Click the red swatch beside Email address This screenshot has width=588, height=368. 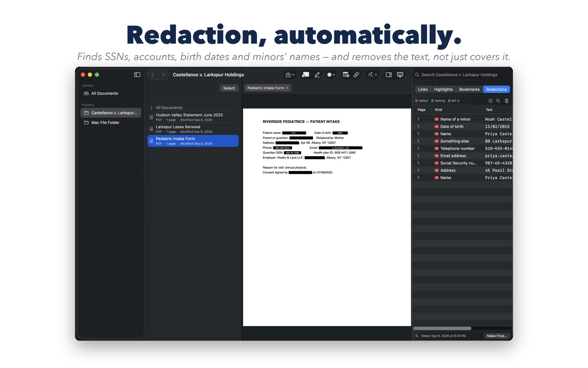click(x=436, y=156)
